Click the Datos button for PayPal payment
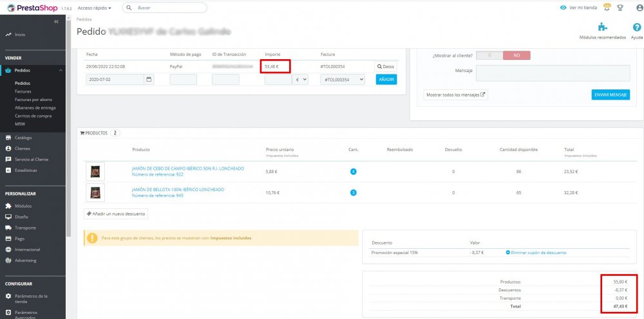644x319 pixels. click(386, 66)
